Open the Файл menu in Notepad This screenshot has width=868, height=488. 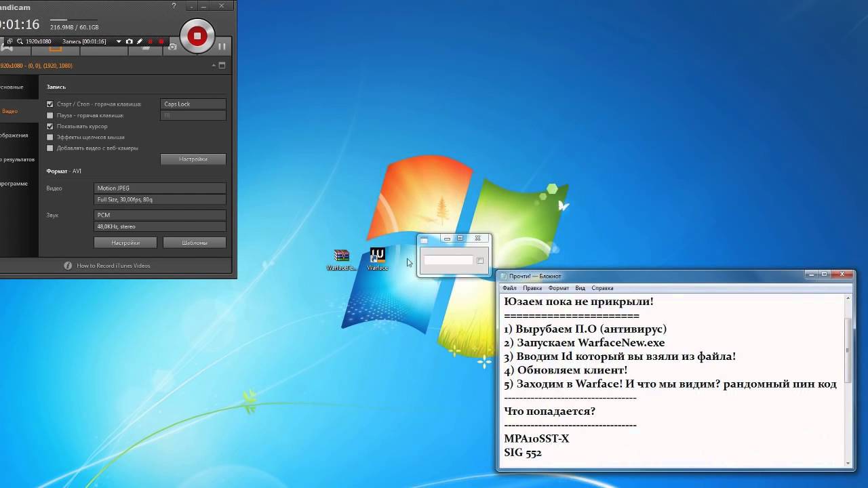click(509, 288)
